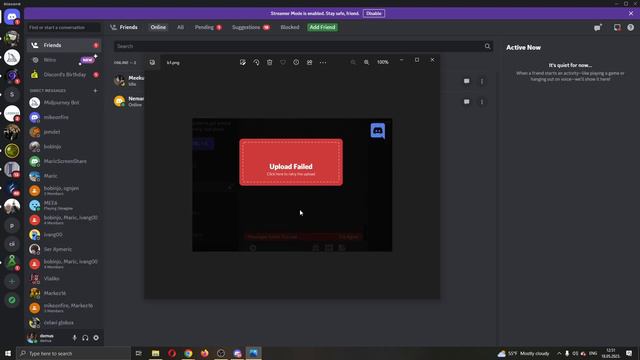
Task: Open file info icon in Photos toolbar
Action: pyautogui.click(x=296, y=62)
